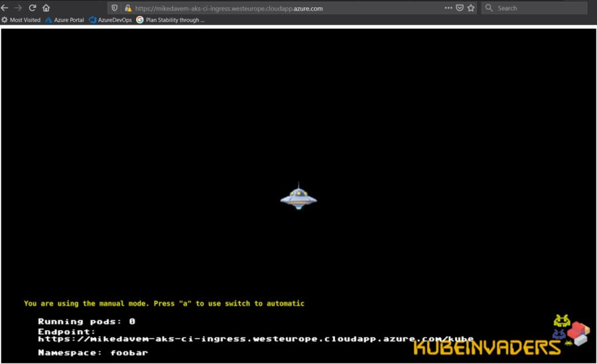Click the Running pods counter text
This screenshot has height=364, width=597.
[86, 321]
